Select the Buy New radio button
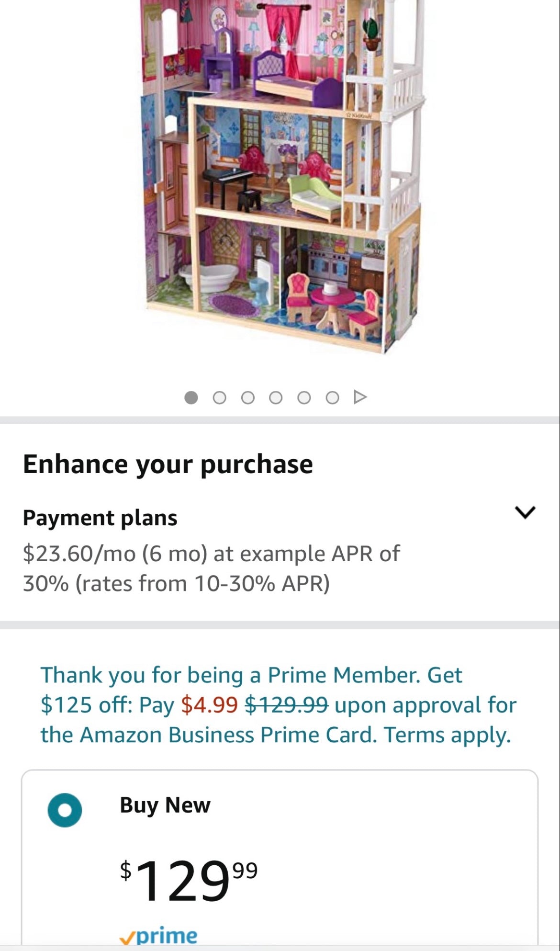Screen dimensions: 560x951 [65, 810]
